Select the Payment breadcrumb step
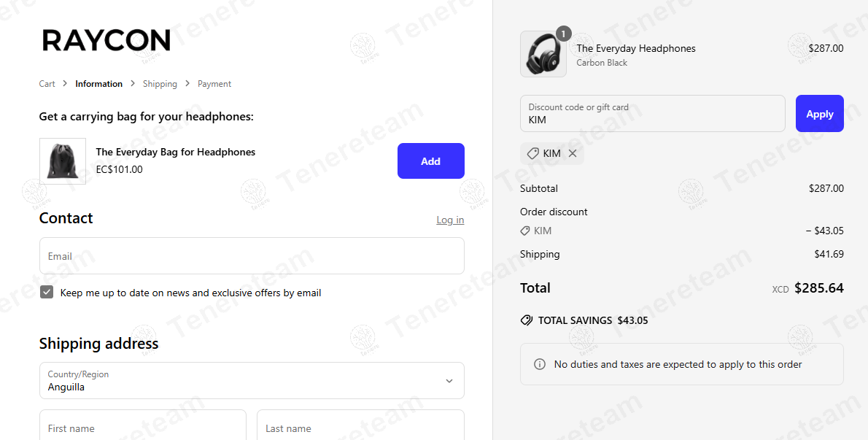 (x=214, y=84)
